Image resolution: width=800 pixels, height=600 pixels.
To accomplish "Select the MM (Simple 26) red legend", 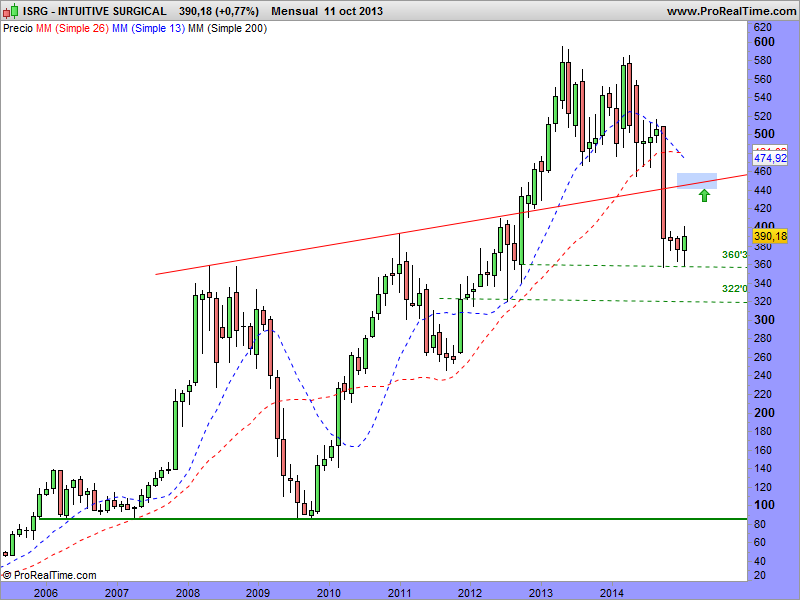I will 72,29.
